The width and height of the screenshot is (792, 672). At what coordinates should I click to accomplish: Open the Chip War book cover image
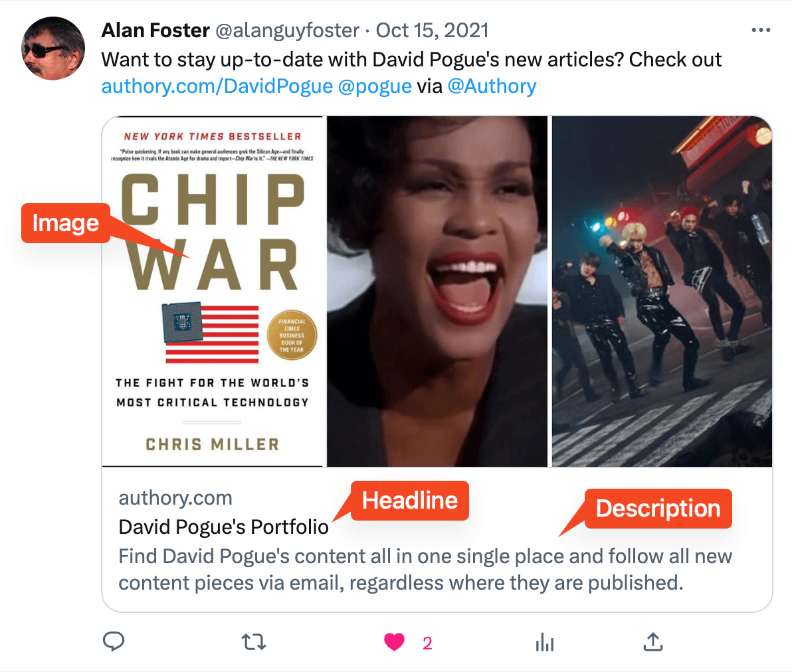(213, 292)
